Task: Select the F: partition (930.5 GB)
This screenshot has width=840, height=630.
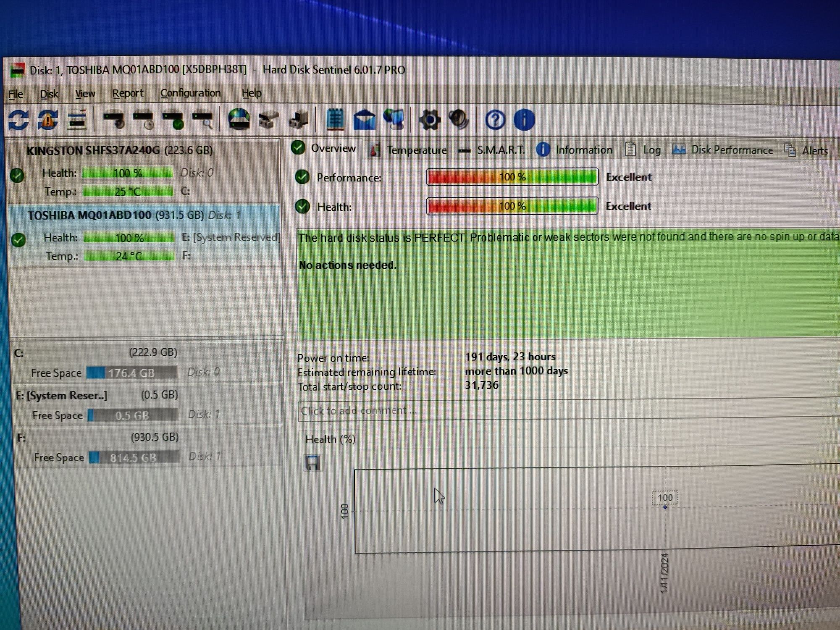Action: 148,447
